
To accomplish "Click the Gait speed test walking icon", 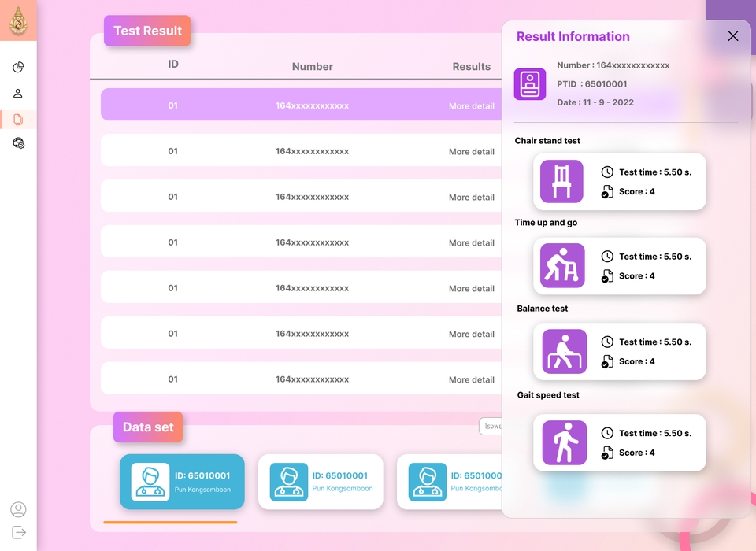I will coord(565,442).
